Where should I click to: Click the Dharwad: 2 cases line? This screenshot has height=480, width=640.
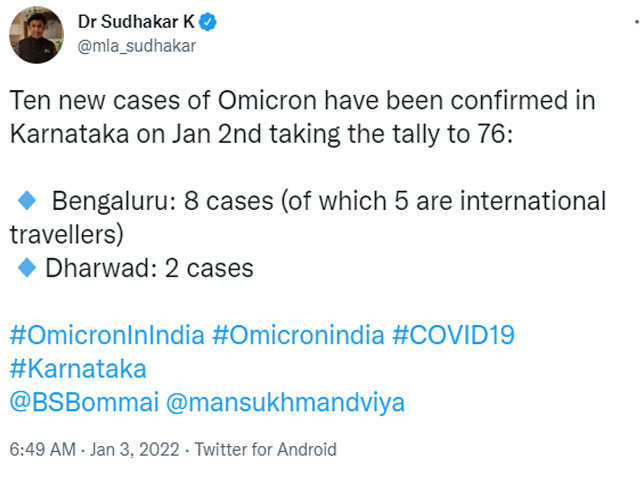tap(149, 268)
